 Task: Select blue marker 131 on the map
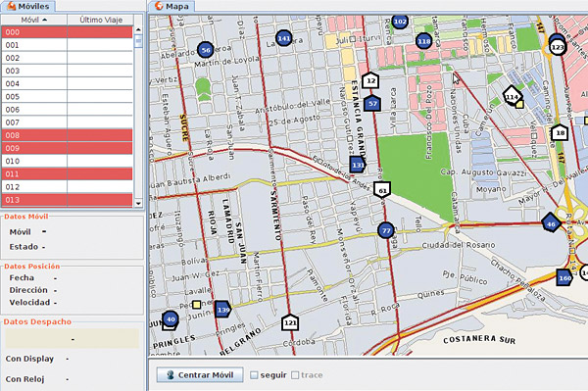click(358, 165)
